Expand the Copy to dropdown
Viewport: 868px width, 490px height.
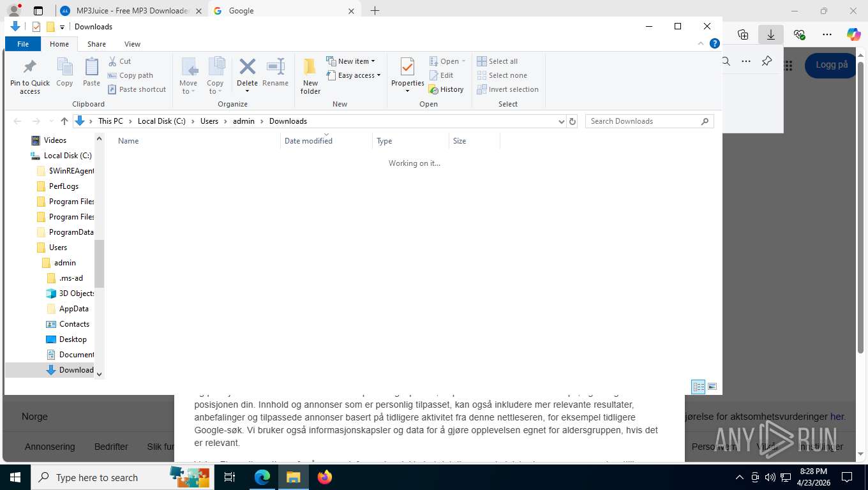[215, 87]
